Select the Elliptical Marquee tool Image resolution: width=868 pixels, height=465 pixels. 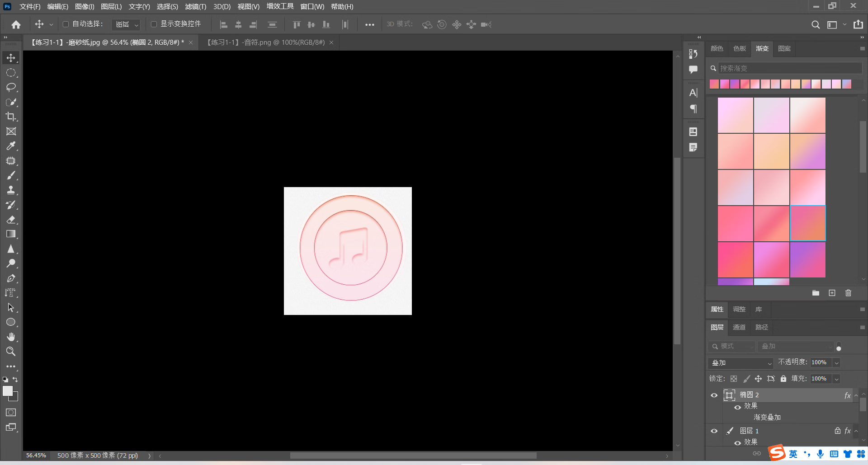[11, 73]
